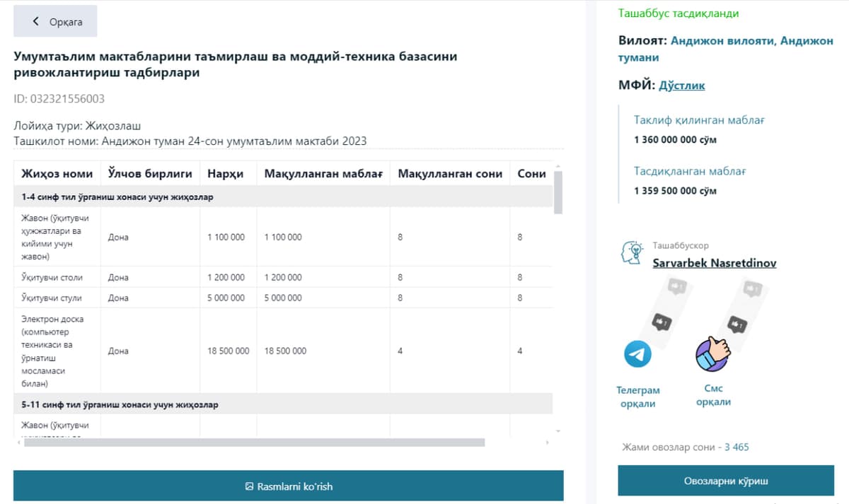
Task: Click the Овозларни кўриш button
Action: point(726,481)
